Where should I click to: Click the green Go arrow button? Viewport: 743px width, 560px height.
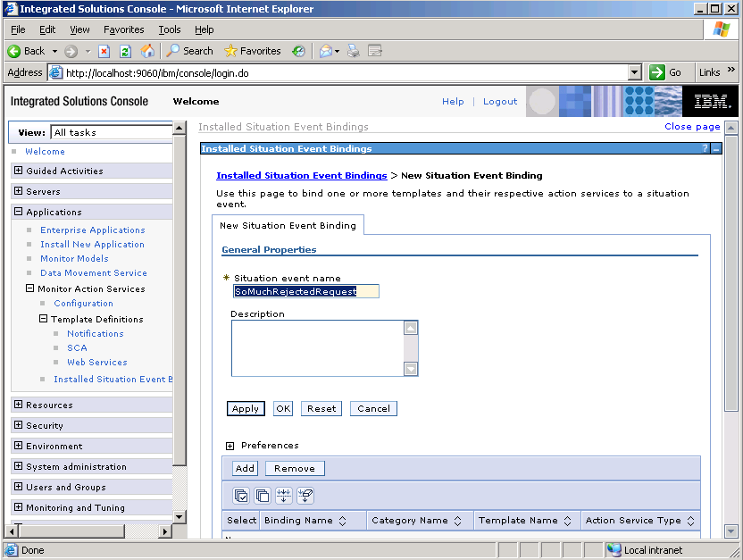pos(656,72)
